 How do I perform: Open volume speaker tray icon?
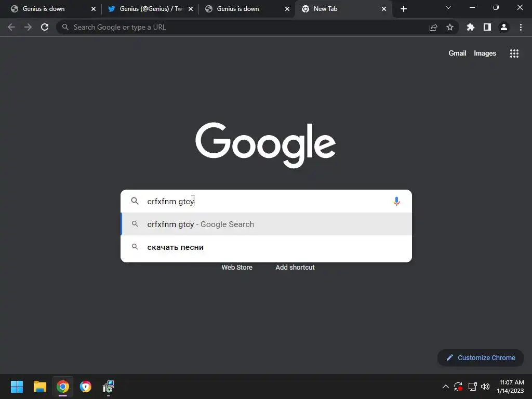click(486, 387)
